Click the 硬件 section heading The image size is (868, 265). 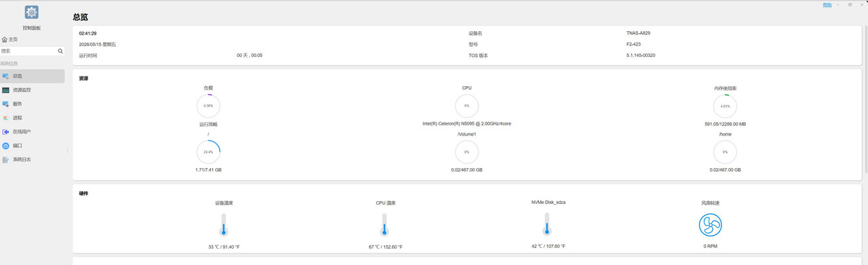tap(83, 194)
